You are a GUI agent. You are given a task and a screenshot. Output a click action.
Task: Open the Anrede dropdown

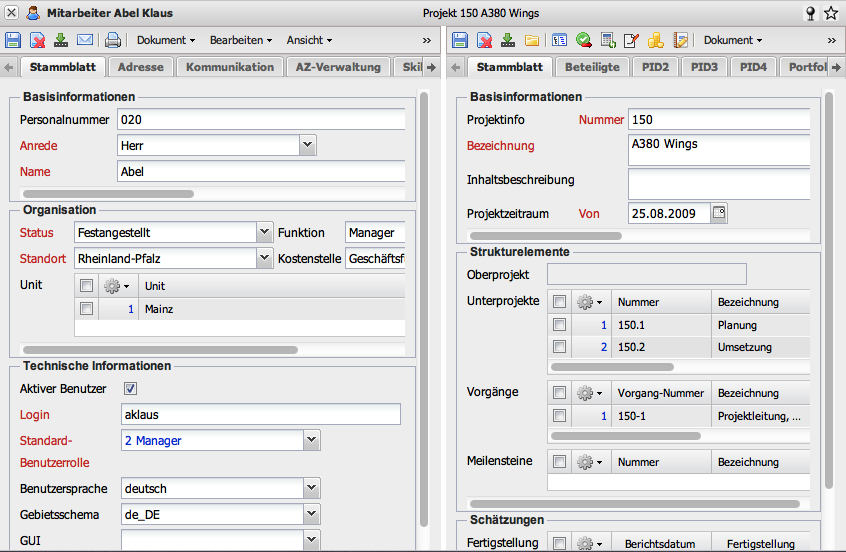[x=308, y=145]
